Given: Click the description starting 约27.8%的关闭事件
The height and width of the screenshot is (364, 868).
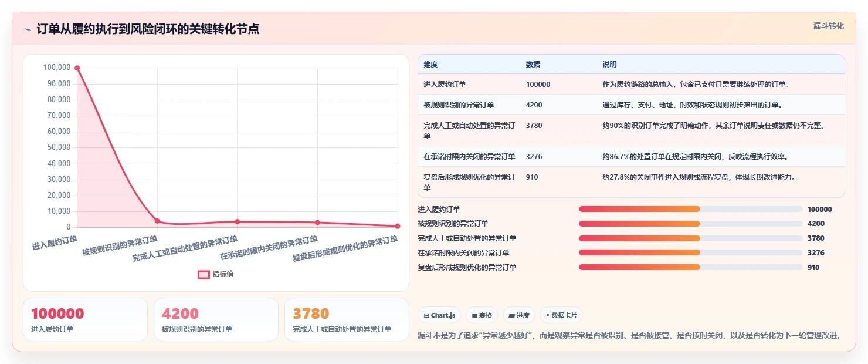Looking at the screenshot, I should (x=699, y=177).
